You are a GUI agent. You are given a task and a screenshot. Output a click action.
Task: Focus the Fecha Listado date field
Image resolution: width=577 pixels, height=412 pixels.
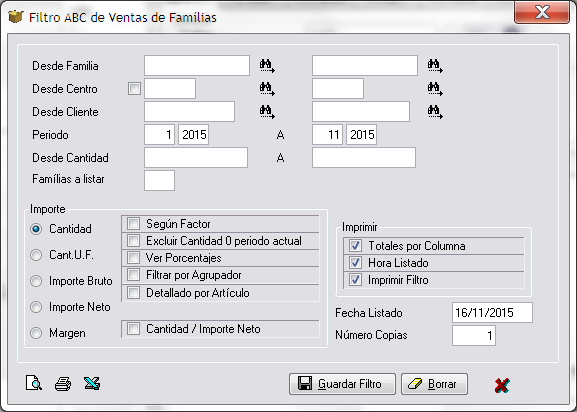492,313
